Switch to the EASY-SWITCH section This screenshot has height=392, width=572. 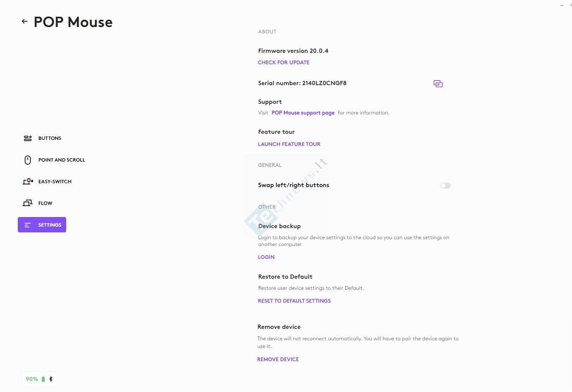55,182
